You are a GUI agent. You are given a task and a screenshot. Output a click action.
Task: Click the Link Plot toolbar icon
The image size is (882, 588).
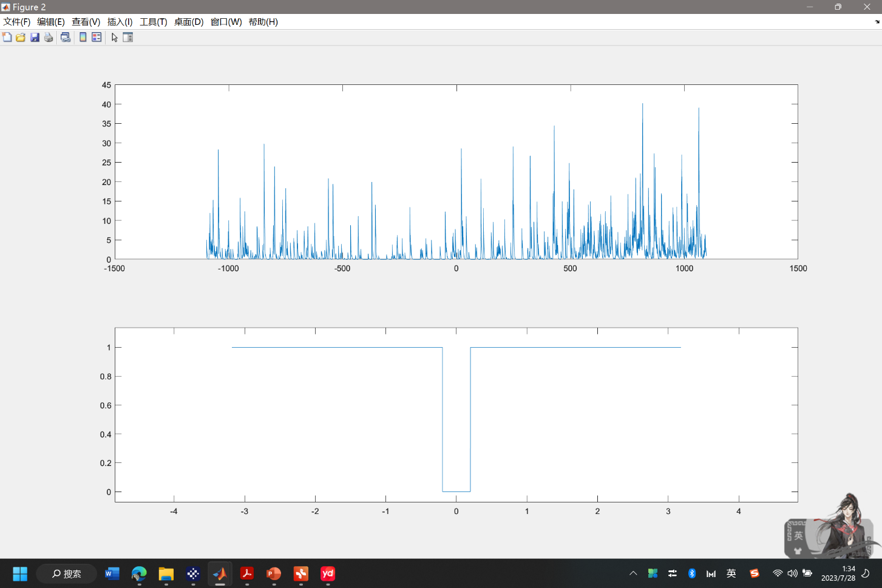tap(66, 38)
